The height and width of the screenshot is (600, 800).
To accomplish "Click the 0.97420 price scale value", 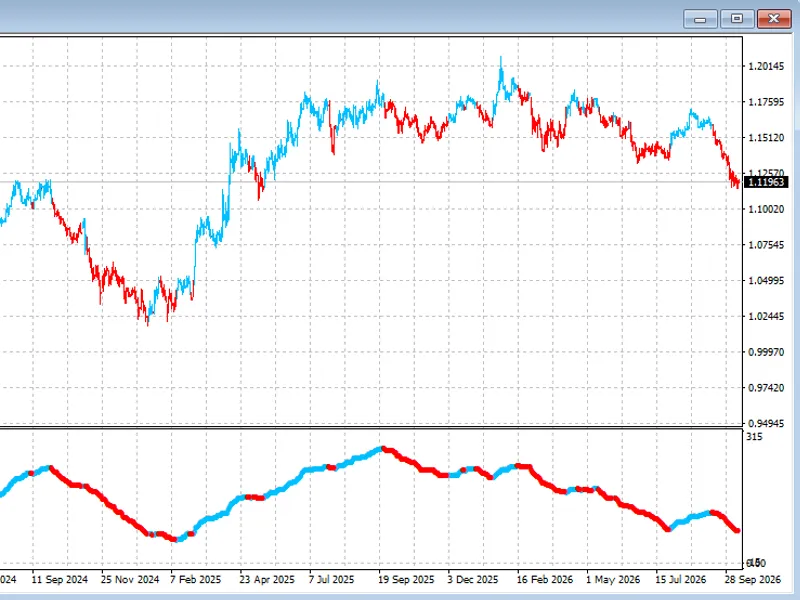I will click(x=766, y=388).
